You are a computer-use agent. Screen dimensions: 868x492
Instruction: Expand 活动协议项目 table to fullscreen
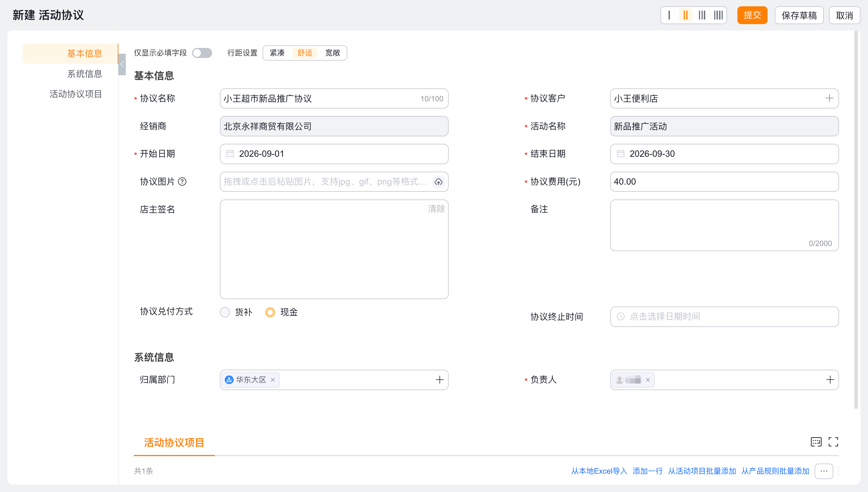pos(833,442)
